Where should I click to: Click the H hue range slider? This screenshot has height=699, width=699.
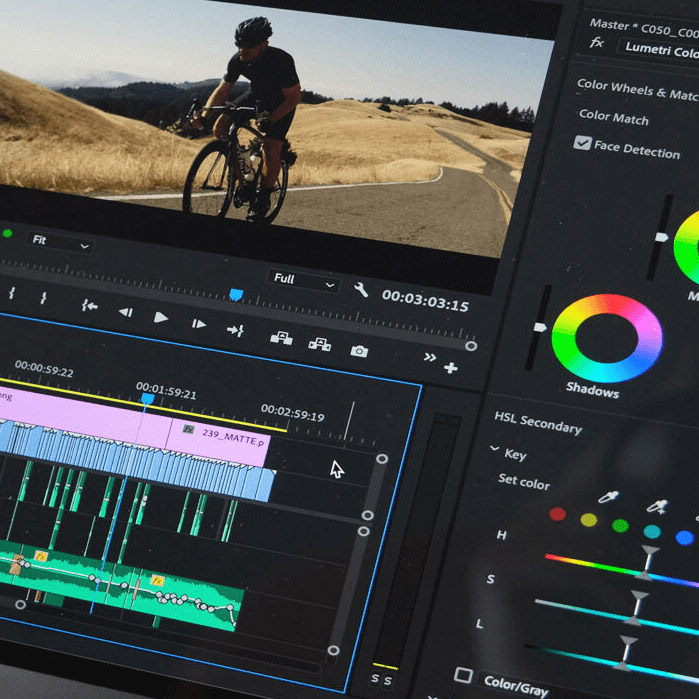click(x=622, y=568)
